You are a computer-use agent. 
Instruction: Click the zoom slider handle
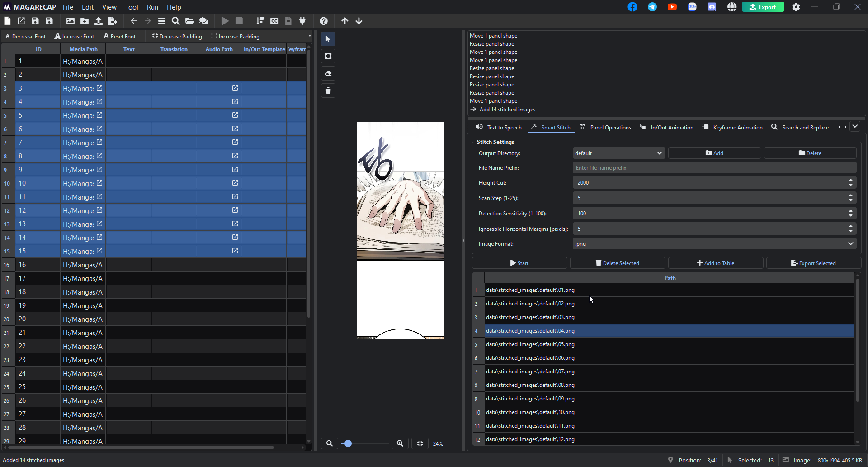click(x=347, y=443)
